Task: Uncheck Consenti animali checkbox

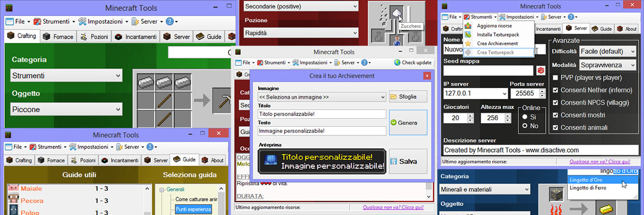Action: pos(556,127)
